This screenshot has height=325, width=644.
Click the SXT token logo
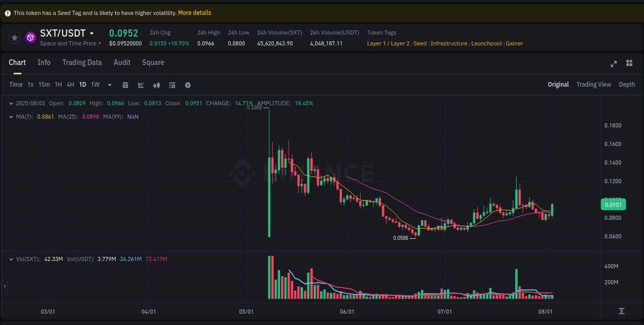point(30,38)
